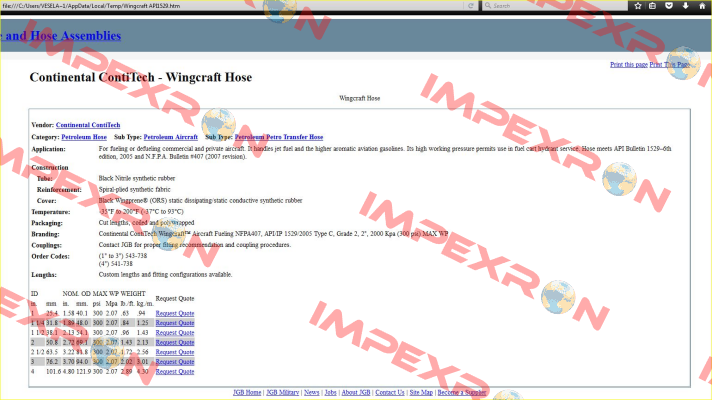Open the Jobs footer link

click(x=331, y=392)
